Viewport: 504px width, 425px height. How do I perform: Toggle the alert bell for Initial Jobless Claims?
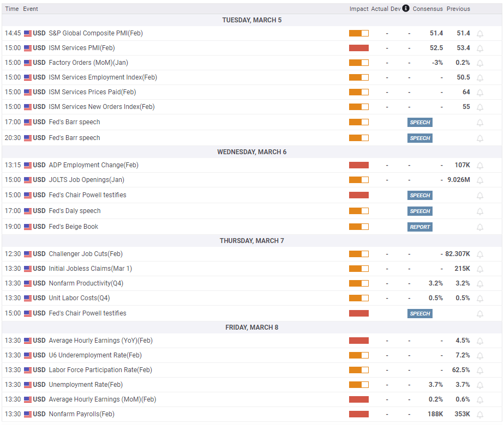tap(480, 269)
